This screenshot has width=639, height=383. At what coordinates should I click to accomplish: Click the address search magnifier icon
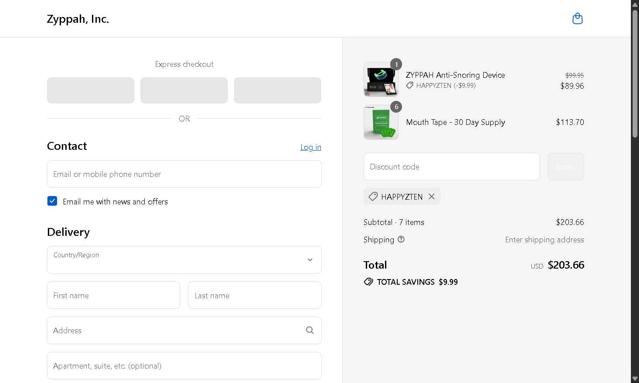tap(310, 330)
